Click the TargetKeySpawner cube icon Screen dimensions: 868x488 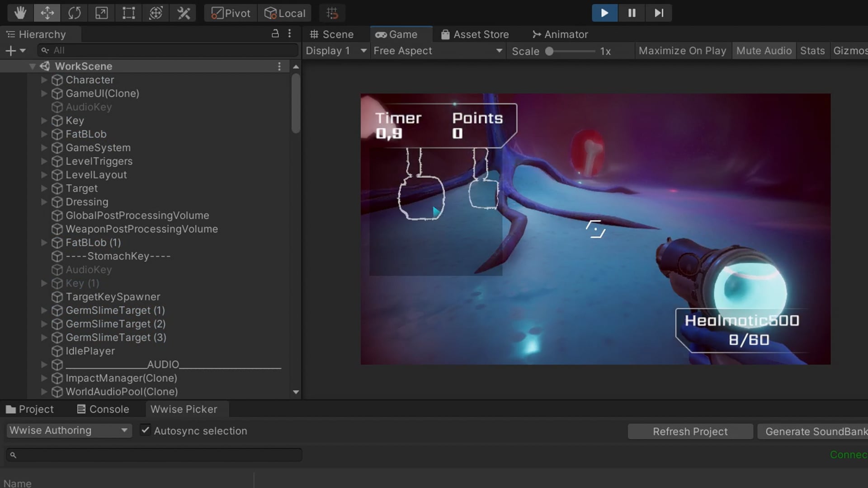click(x=57, y=297)
